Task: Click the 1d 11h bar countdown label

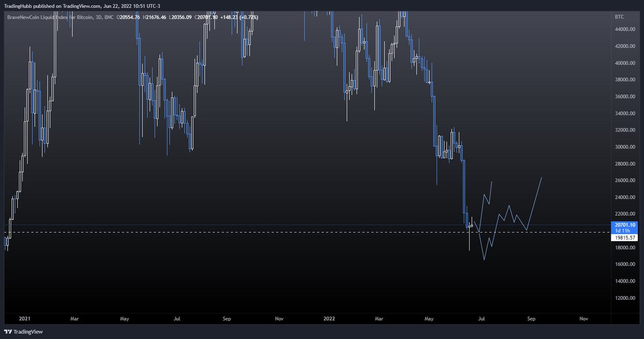Action: pos(621,230)
